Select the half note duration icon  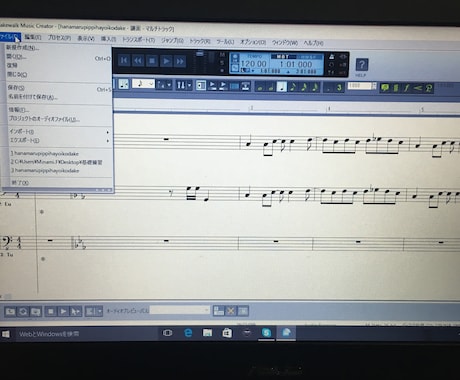coord(271,87)
